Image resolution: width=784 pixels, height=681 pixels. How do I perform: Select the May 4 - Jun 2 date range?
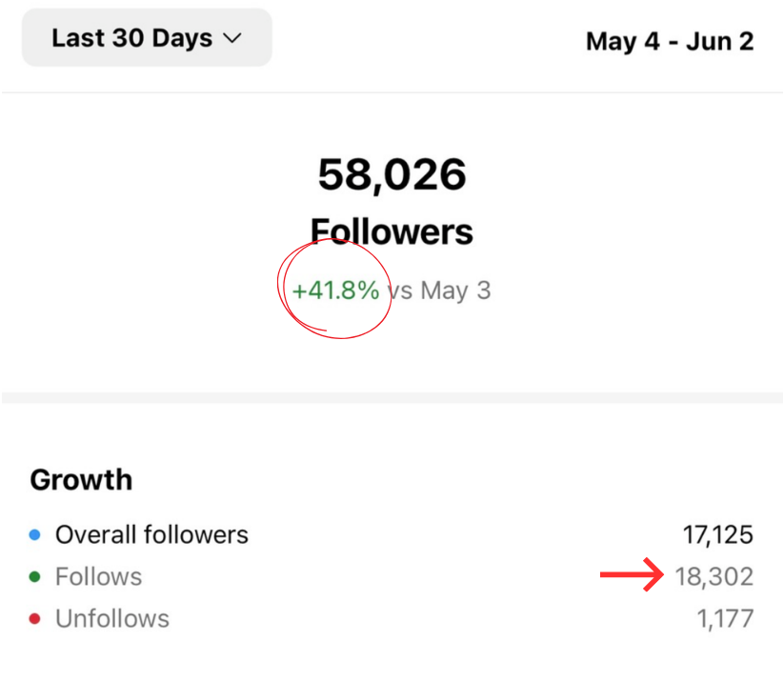coord(669,41)
